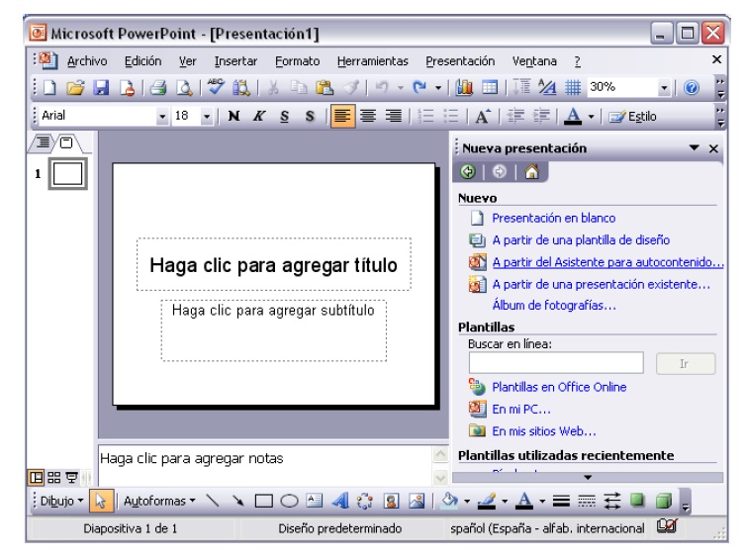Toggle Show Grid button

573,87
